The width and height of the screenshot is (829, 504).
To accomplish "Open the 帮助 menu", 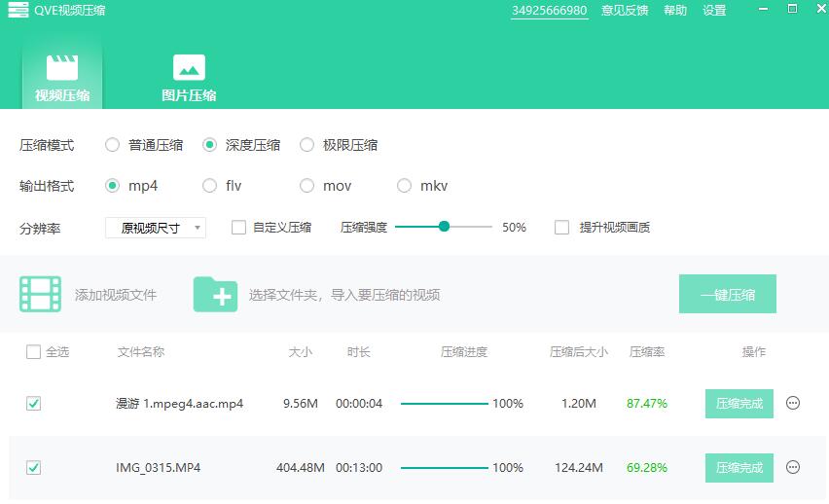I will tap(675, 11).
